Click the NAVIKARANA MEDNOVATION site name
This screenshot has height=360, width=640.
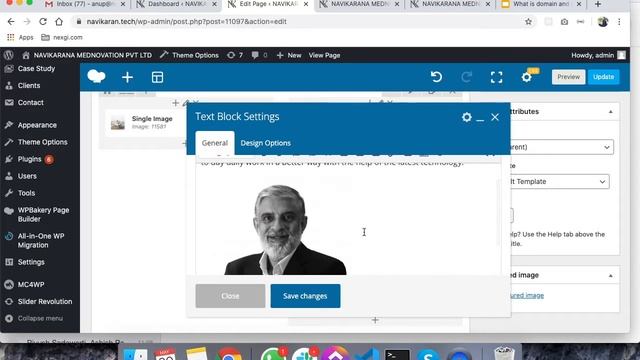pyautogui.click(x=87, y=55)
